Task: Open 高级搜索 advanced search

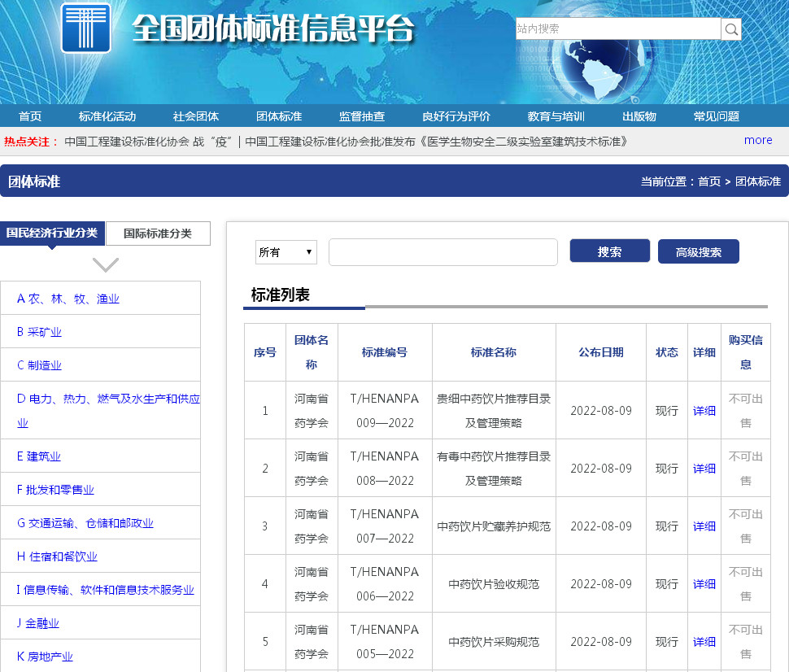Action: point(698,252)
